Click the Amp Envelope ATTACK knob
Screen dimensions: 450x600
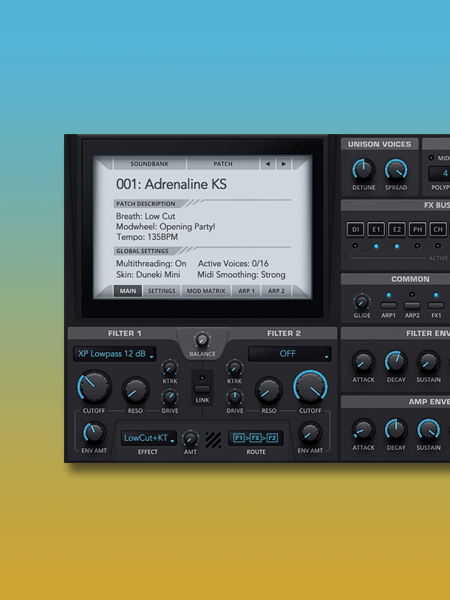click(363, 430)
